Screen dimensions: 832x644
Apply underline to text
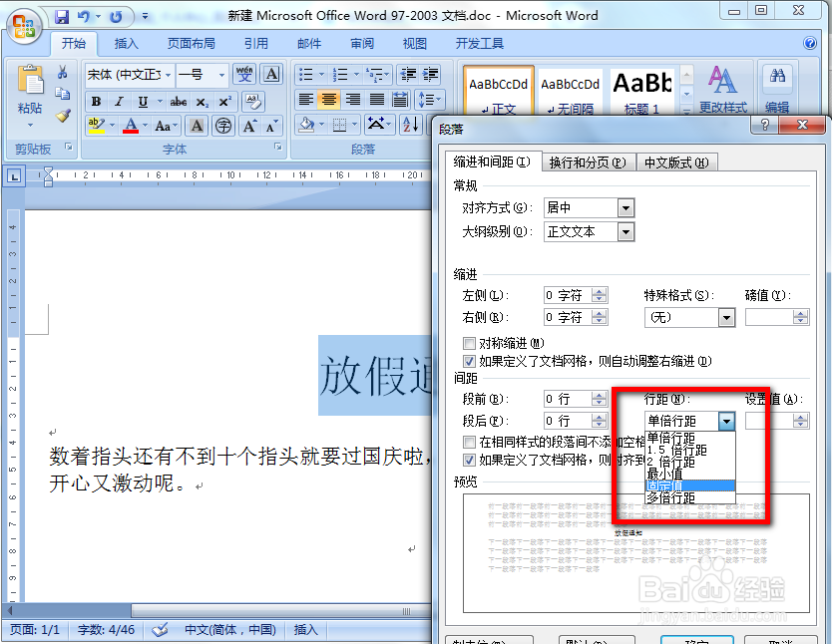click(x=143, y=102)
